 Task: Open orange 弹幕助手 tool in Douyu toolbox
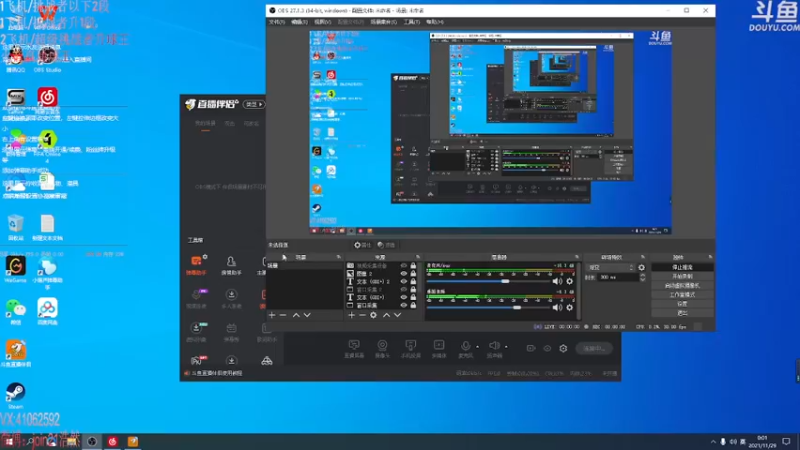click(x=196, y=265)
